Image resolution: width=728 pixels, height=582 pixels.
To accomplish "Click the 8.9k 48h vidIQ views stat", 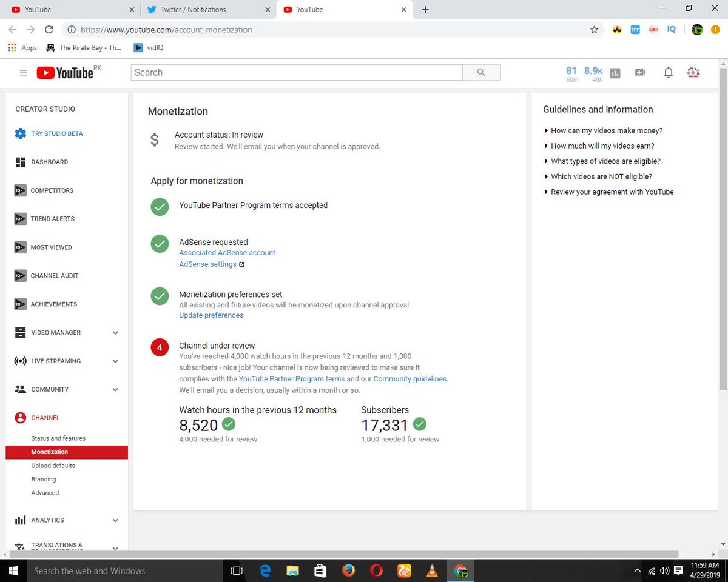I will (593, 73).
